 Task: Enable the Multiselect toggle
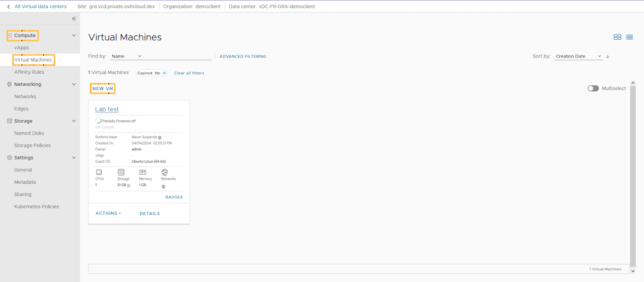[593, 88]
